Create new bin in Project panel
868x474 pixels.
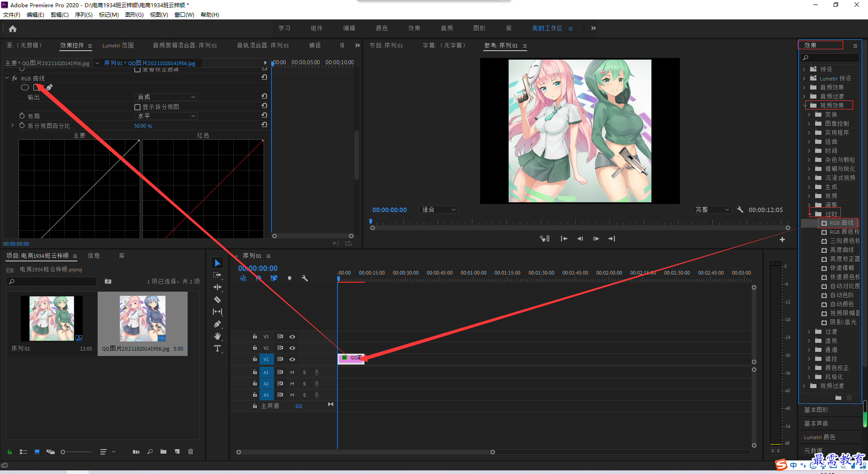coord(163,451)
